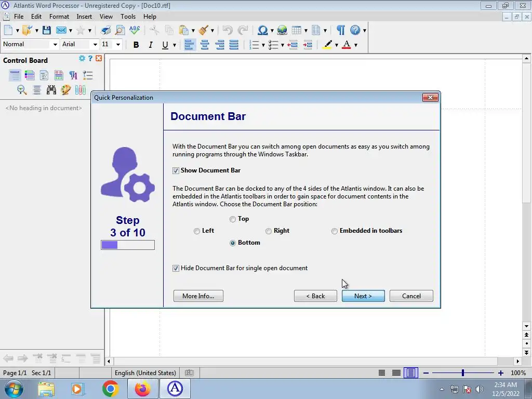
Task: Apply Underline formatting
Action: [165, 45]
